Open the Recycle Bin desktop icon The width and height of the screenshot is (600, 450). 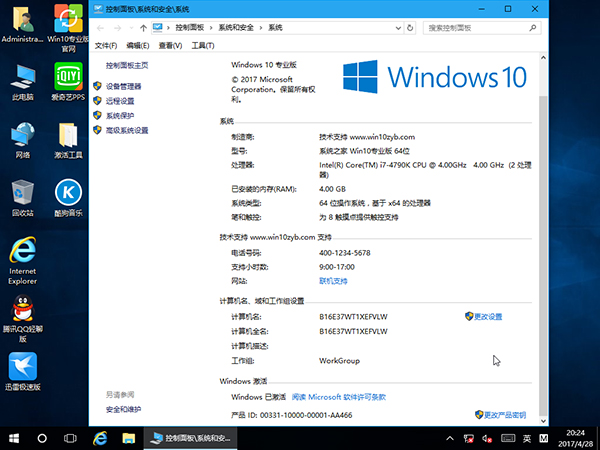pos(22,193)
